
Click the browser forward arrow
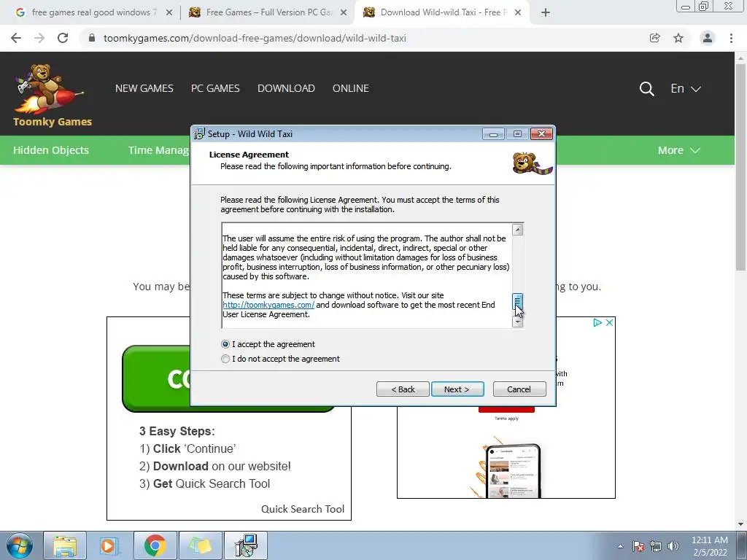39,38
